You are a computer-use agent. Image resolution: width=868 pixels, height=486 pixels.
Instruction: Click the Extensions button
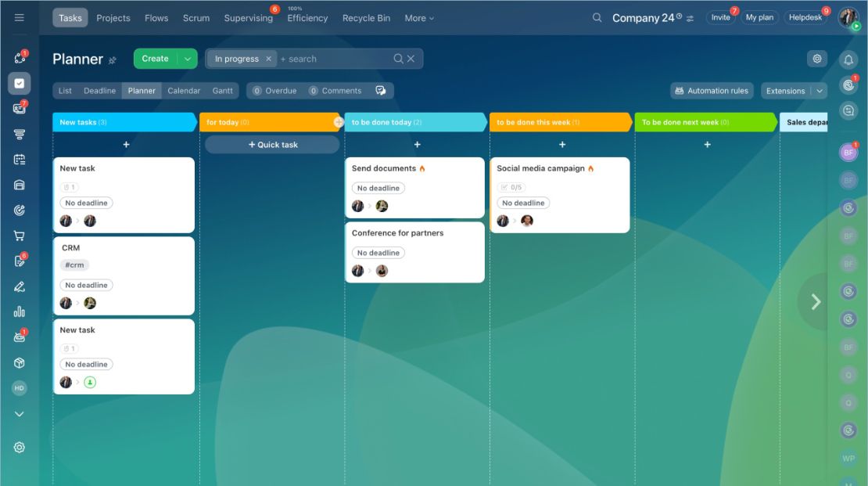click(786, 91)
